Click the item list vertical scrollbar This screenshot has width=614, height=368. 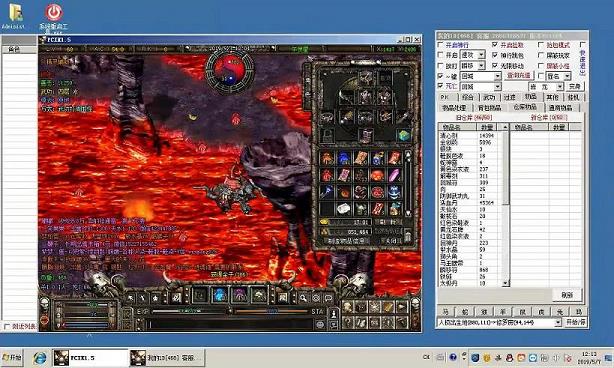[506, 206]
